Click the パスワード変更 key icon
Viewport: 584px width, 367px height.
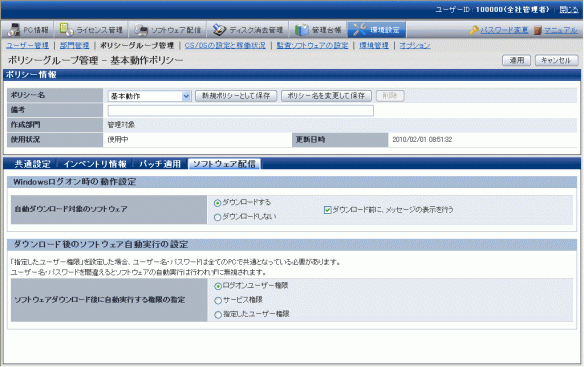[x=474, y=30]
